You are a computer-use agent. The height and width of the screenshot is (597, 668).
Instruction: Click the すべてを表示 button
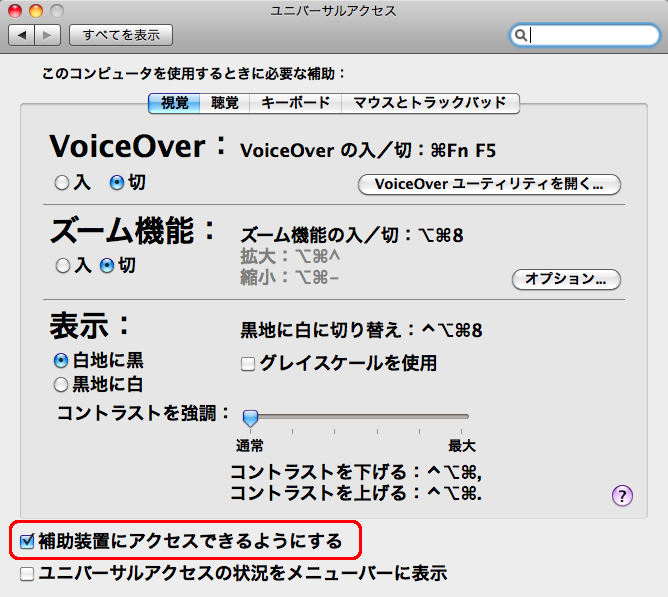tap(121, 35)
